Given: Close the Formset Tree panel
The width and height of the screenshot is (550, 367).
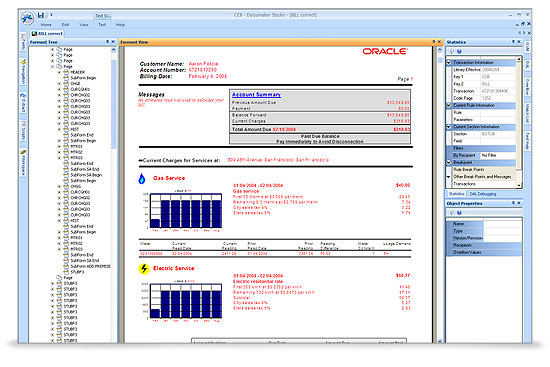Looking at the screenshot, I should (113, 42).
